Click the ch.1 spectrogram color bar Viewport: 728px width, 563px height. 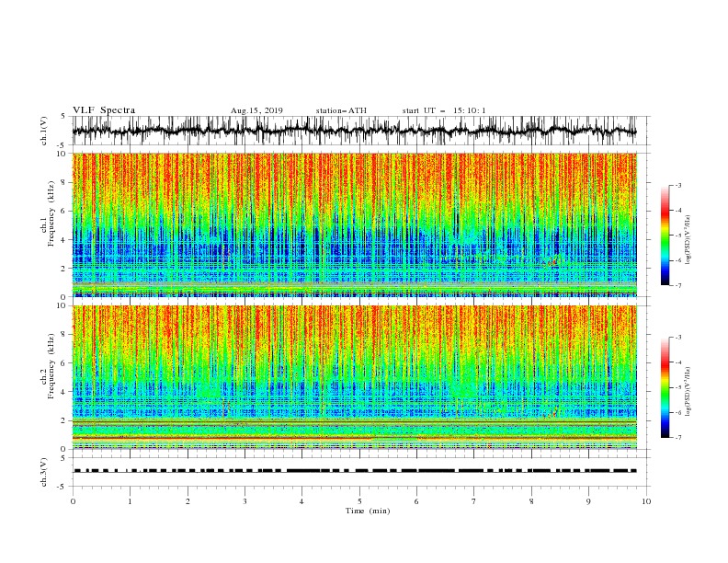(665, 236)
